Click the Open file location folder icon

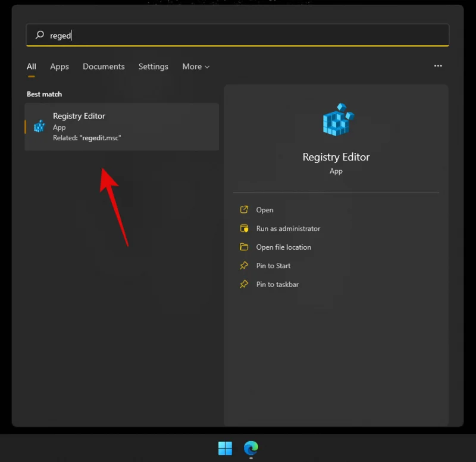[x=244, y=247]
